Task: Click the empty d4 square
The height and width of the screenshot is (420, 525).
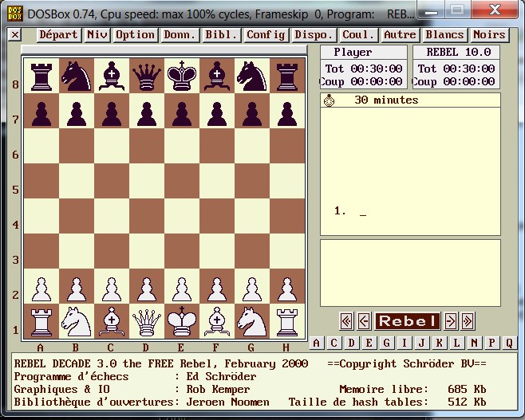Action: tap(147, 216)
